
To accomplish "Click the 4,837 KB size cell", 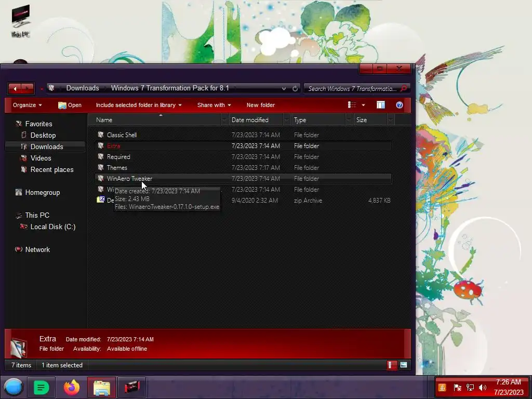I will (x=379, y=201).
